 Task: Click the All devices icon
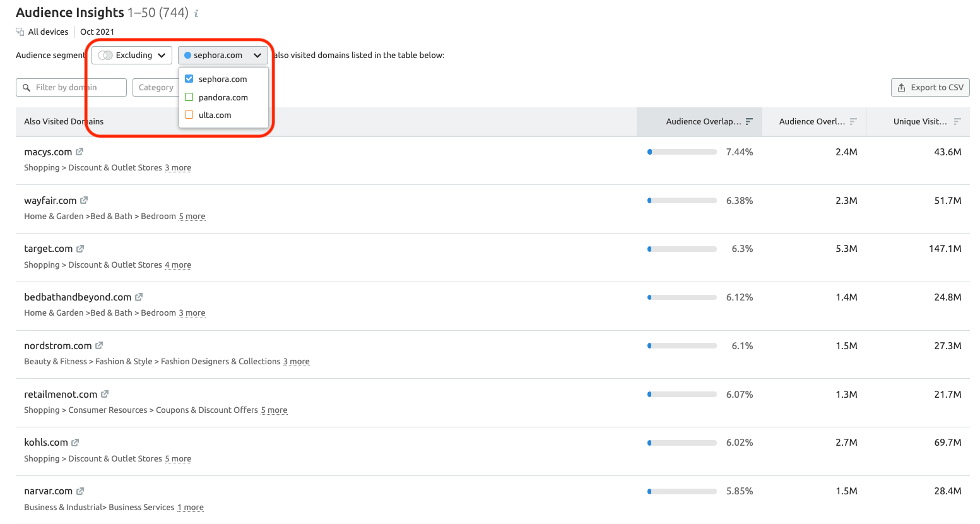coord(20,32)
